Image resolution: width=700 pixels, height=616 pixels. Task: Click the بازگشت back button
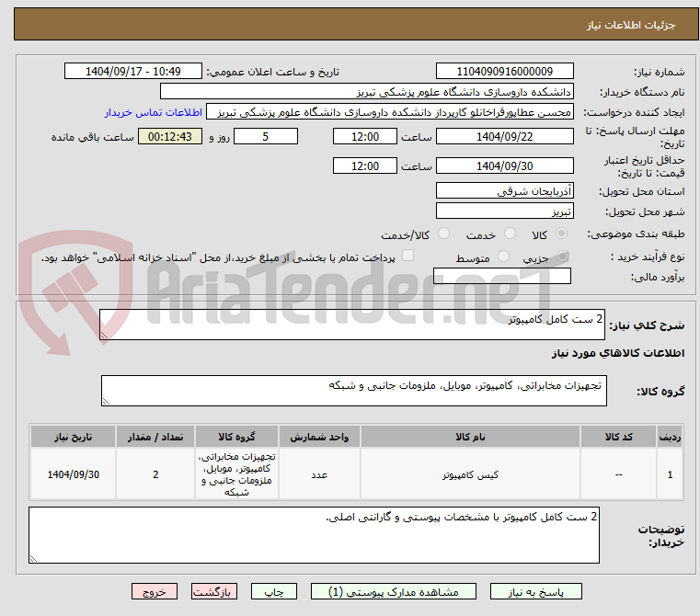213,592
